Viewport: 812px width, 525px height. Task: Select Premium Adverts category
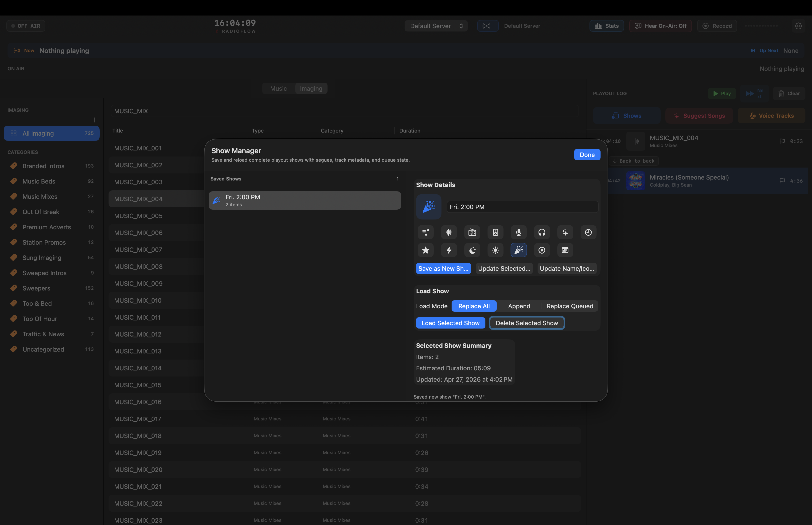pos(51,227)
